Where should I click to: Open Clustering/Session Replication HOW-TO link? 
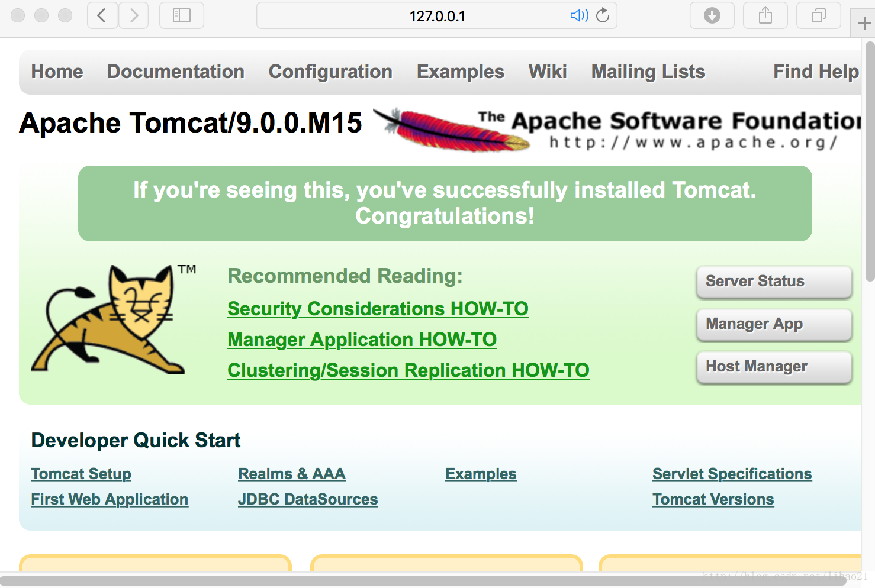coord(408,370)
